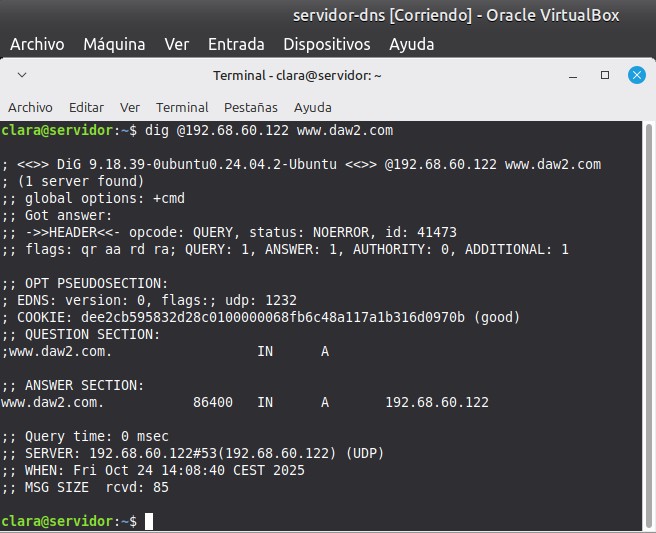656x533 pixels.
Task: Open VirtualBox Máquina menu
Action: (x=114, y=44)
